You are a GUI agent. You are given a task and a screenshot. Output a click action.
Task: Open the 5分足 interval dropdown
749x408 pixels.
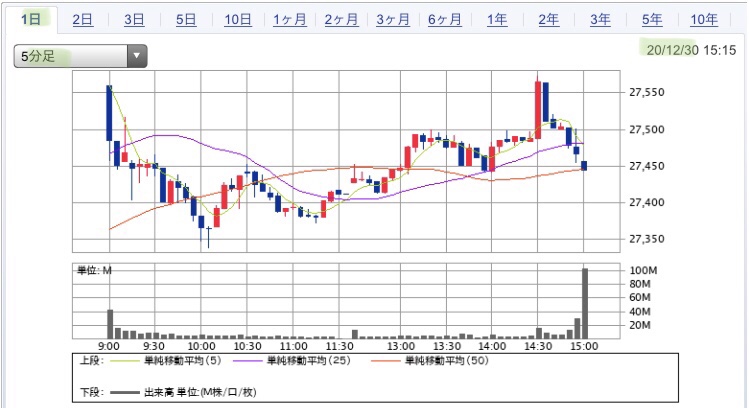pyautogui.click(x=80, y=56)
